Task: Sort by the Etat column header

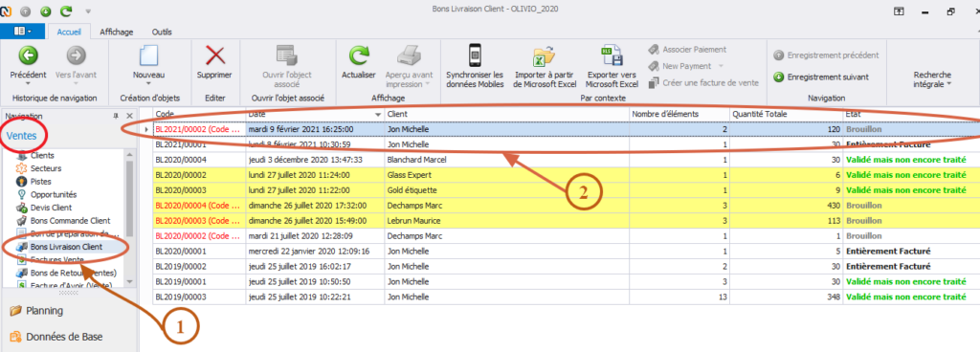Action: pos(911,114)
